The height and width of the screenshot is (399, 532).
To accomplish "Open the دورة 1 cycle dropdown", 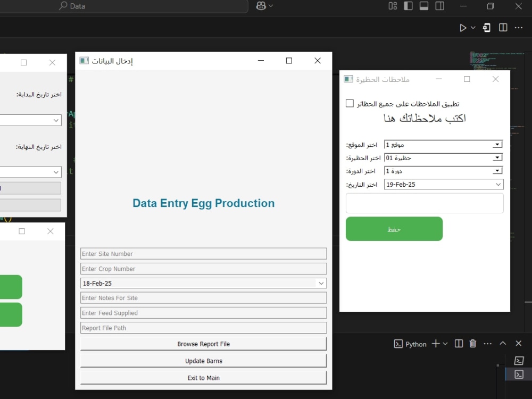I will point(497,171).
